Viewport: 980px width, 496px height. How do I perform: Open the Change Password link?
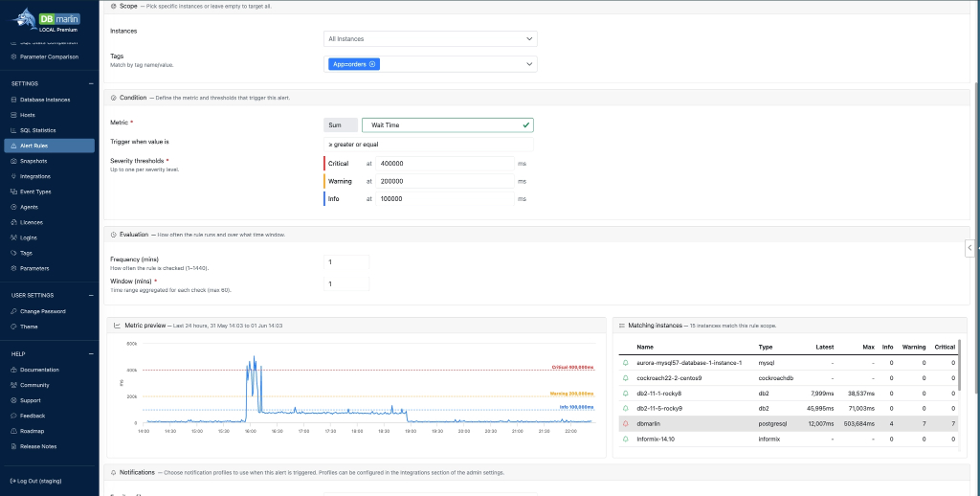click(x=42, y=311)
